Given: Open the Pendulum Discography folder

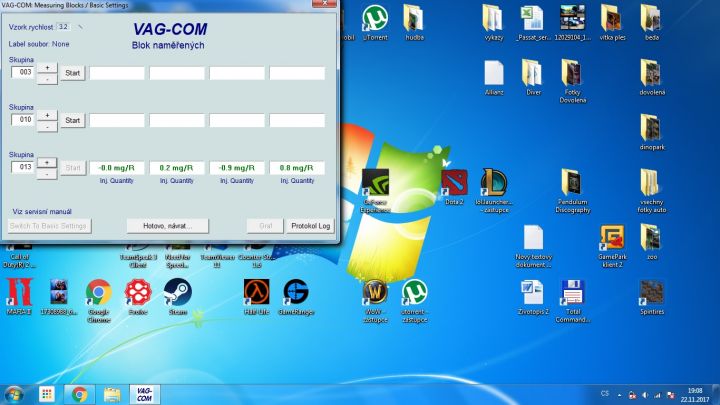Looking at the screenshot, I should [x=573, y=191].
